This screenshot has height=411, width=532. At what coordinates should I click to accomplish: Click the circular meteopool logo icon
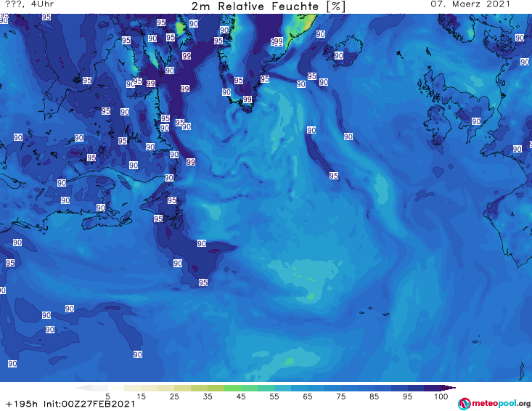pos(464,404)
